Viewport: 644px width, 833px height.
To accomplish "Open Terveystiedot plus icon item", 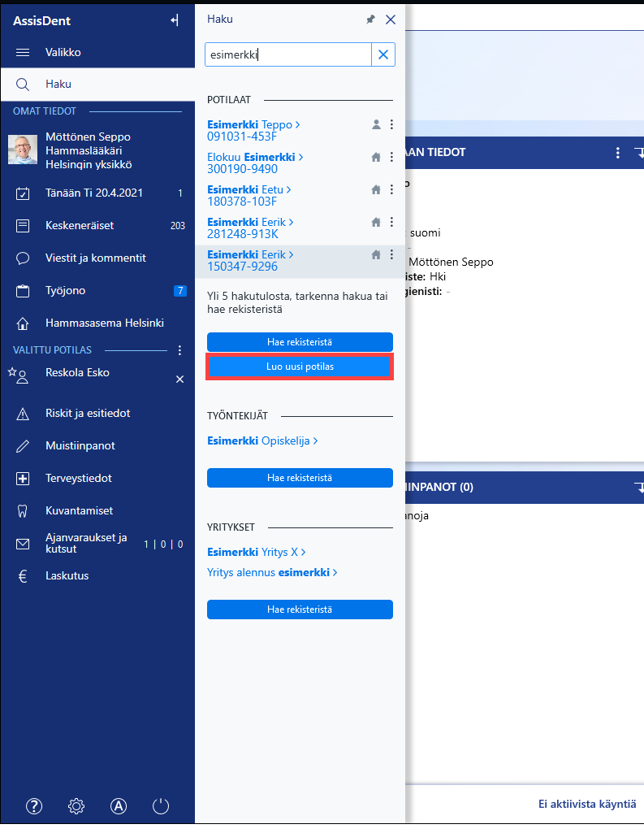I will (x=97, y=478).
